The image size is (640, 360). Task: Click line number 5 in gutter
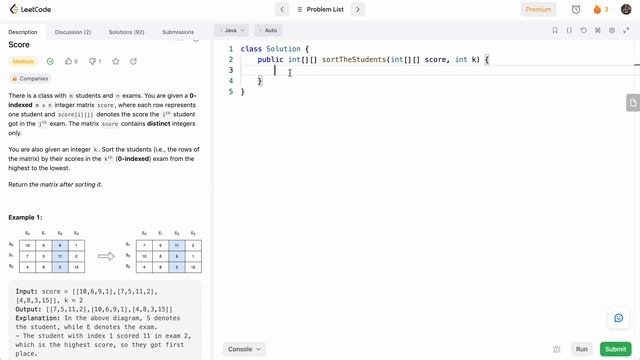pos(231,91)
